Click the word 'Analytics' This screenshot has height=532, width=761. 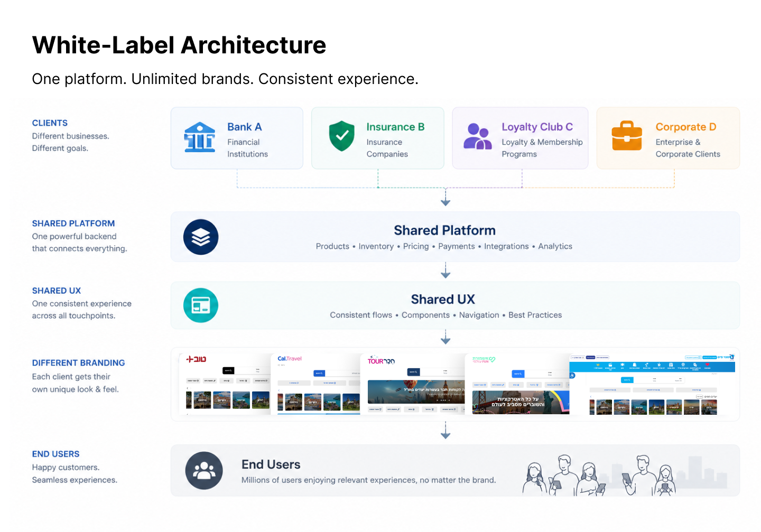[x=555, y=246]
